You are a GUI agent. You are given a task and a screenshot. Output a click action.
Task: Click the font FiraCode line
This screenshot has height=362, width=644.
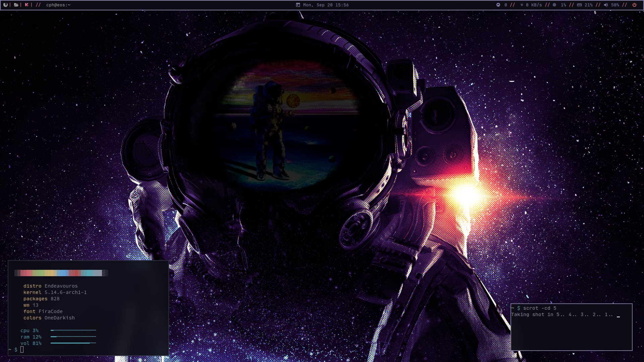(43, 311)
